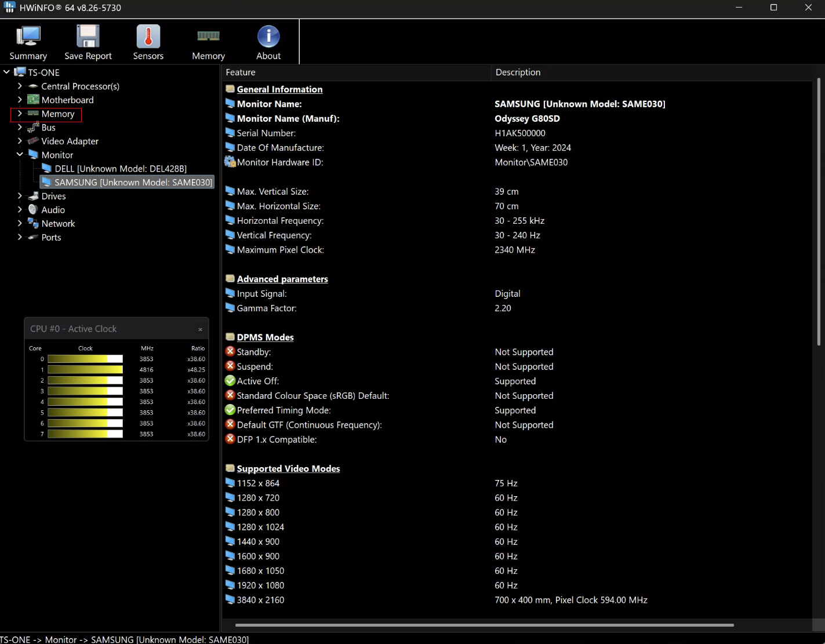The width and height of the screenshot is (825, 644).
Task: Click Core 0 clock bar
Action: pos(85,359)
